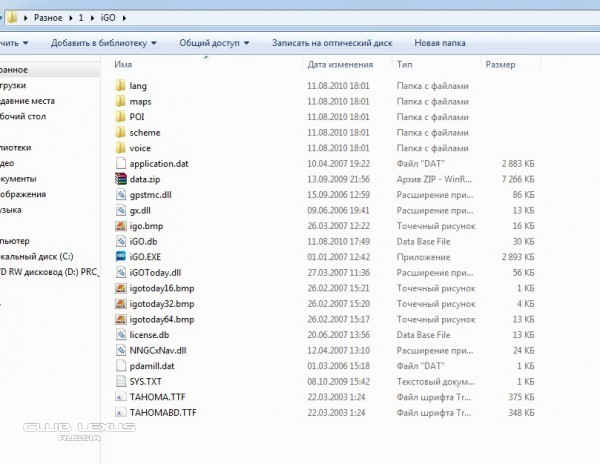Select the TAHOMA.TTF font file icon
Screen dimensions: 600x464
(121, 397)
